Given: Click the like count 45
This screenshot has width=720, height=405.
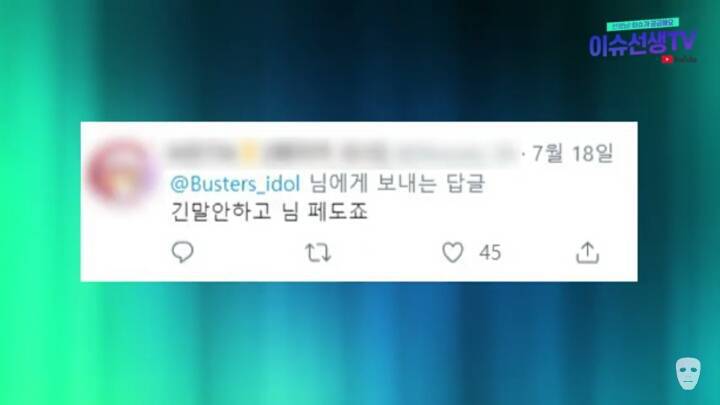Looking at the screenshot, I should click(490, 253).
